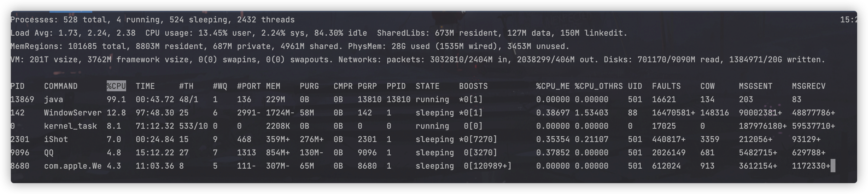Click the terminal cursor block after 1172330+
The image size is (868, 194).
pos(833,166)
